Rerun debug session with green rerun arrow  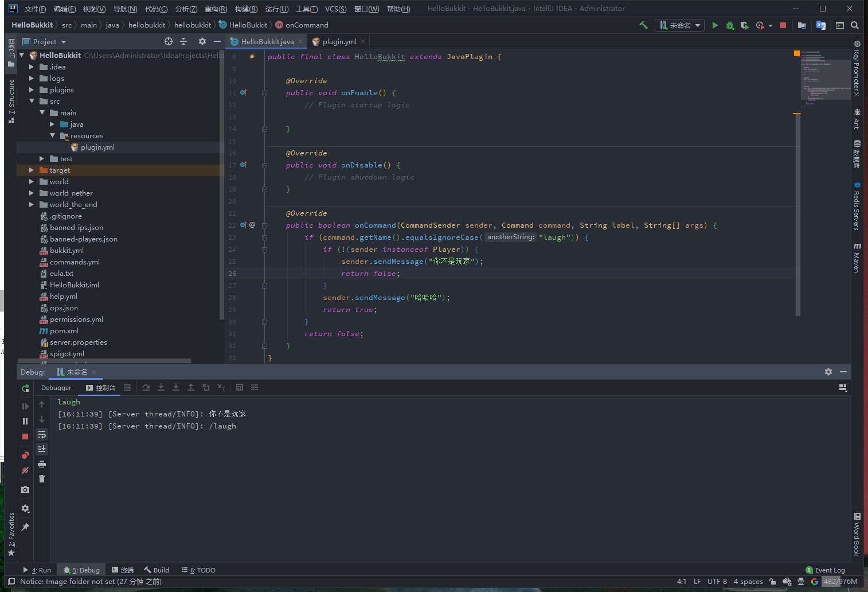(25, 388)
